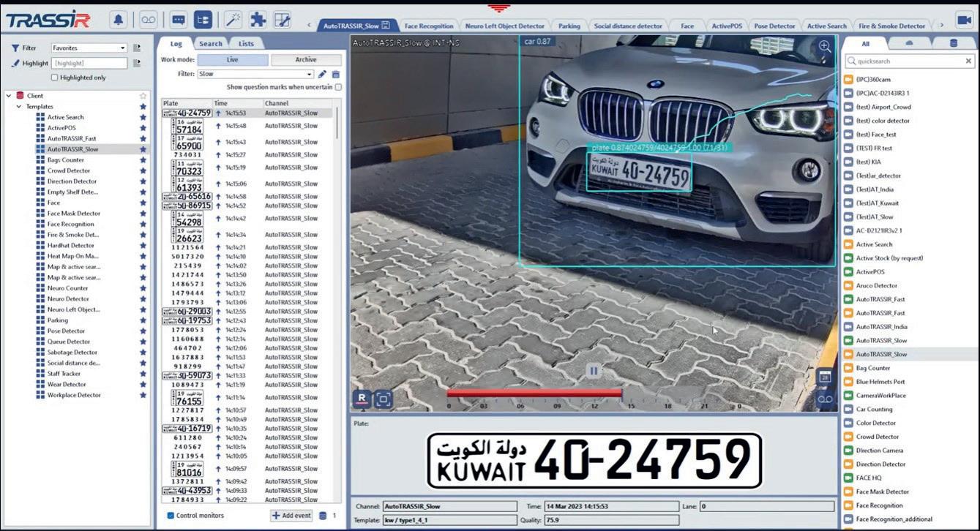The height and width of the screenshot is (531, 980).
Task: Select AutoTRASSIR_Fast in Templates tree
Action: click(x=72, y=138)
